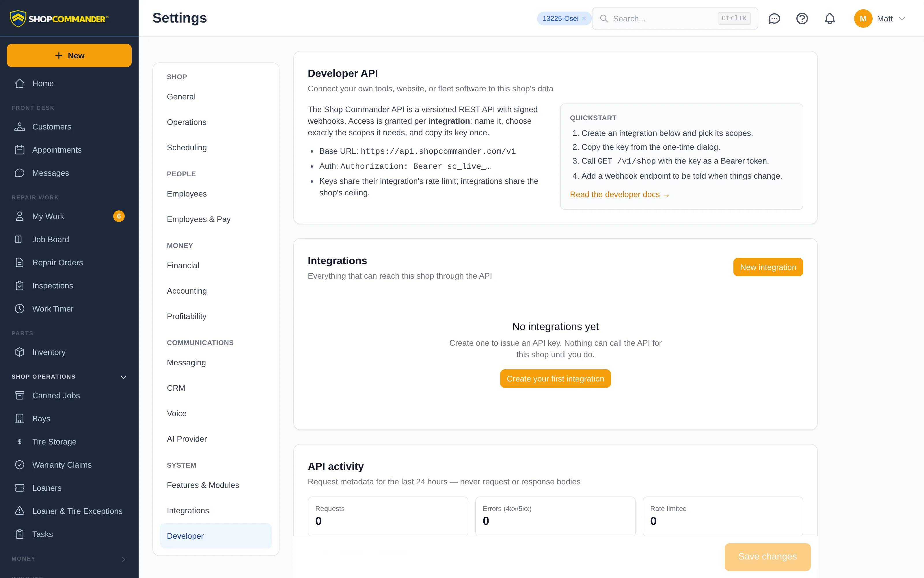Click the Loaner & Tire Exceptions warning icon
924x578 pixels.
[19, 511]
